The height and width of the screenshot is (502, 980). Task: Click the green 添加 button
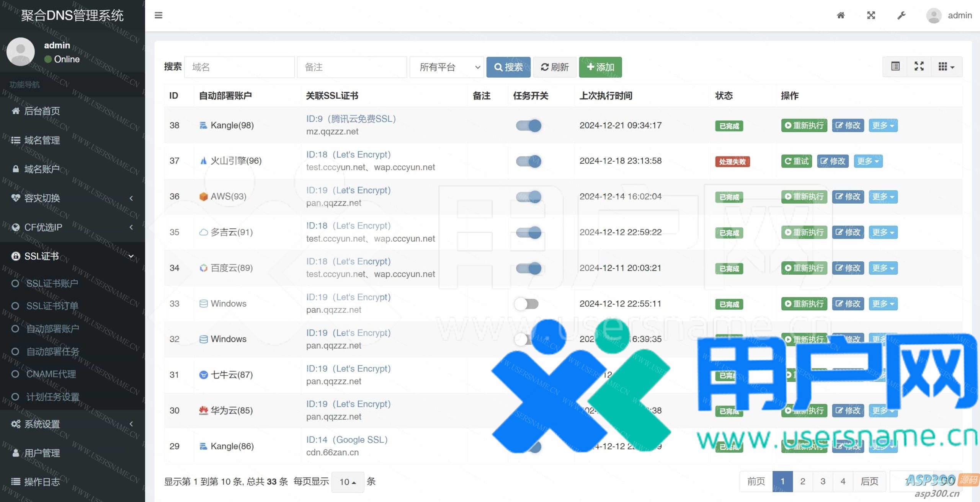point(600,67)
